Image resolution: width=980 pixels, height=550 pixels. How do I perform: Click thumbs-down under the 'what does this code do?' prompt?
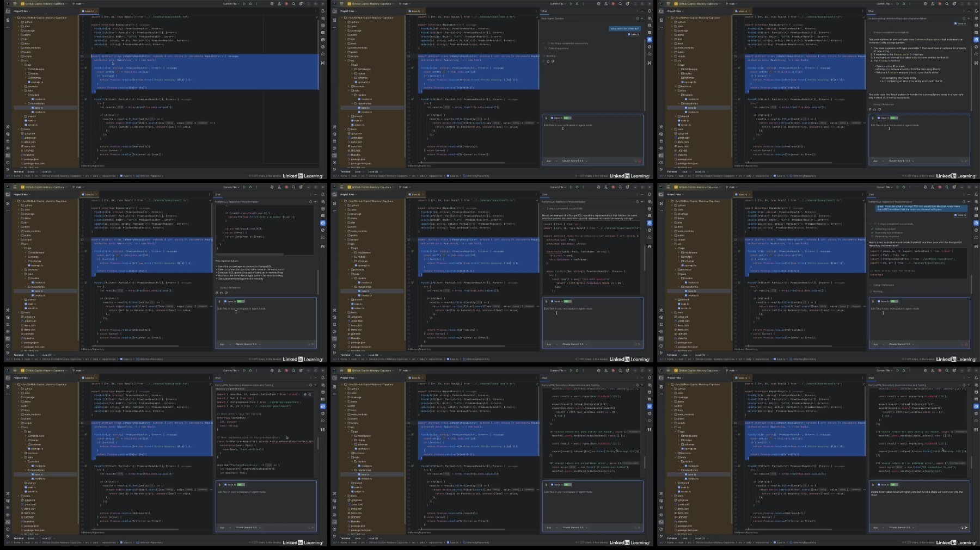tap(553, 61)
